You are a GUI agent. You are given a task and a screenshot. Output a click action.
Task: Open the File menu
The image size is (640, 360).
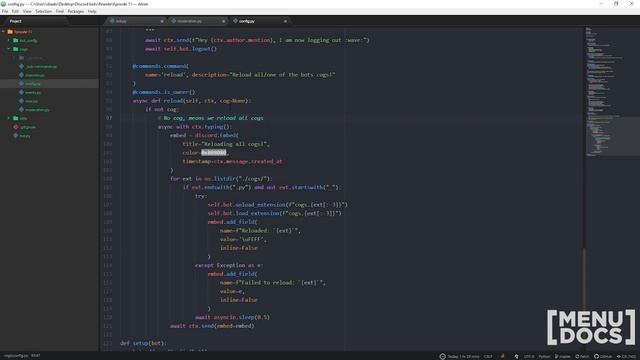(x=5, y=11)
